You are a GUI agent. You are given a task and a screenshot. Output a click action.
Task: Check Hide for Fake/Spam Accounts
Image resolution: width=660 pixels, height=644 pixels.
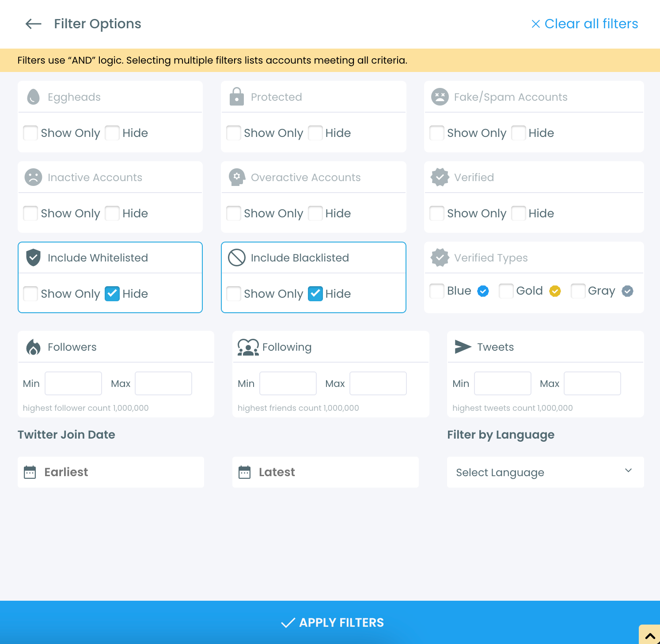pyautogui.click(x=518, y=133)
